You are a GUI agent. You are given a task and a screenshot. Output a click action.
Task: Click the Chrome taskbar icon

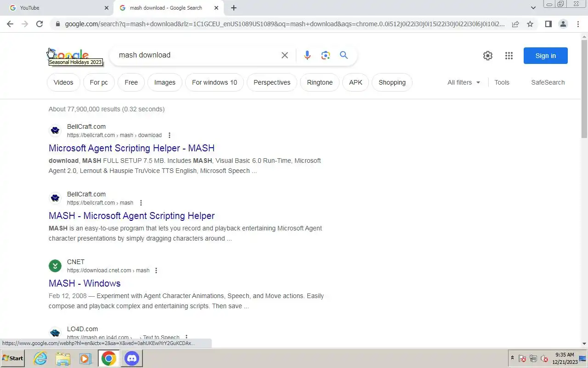tap(109, 358)
